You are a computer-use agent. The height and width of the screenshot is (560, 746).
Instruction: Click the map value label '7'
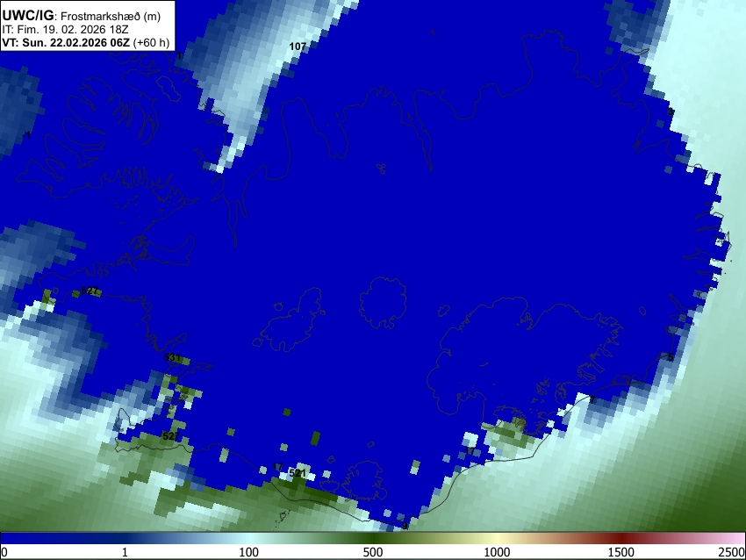click(x=592, y=399)
